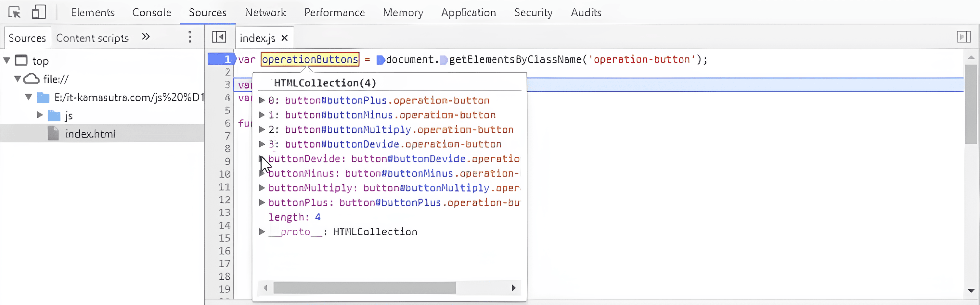Screen dimensions: 980x305
Task: Open Content scripts navigator tab
Action: [93, 38]
